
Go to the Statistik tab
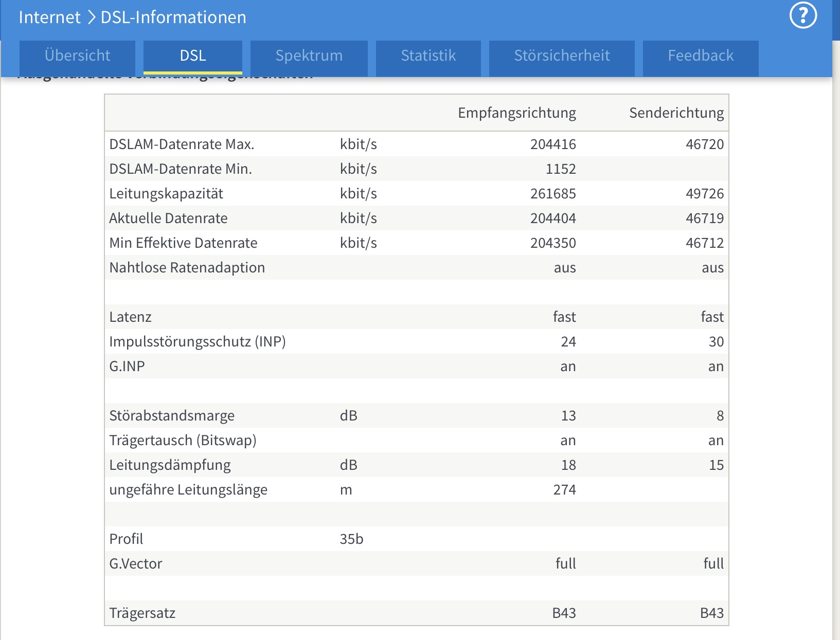(x=428, y=58)
